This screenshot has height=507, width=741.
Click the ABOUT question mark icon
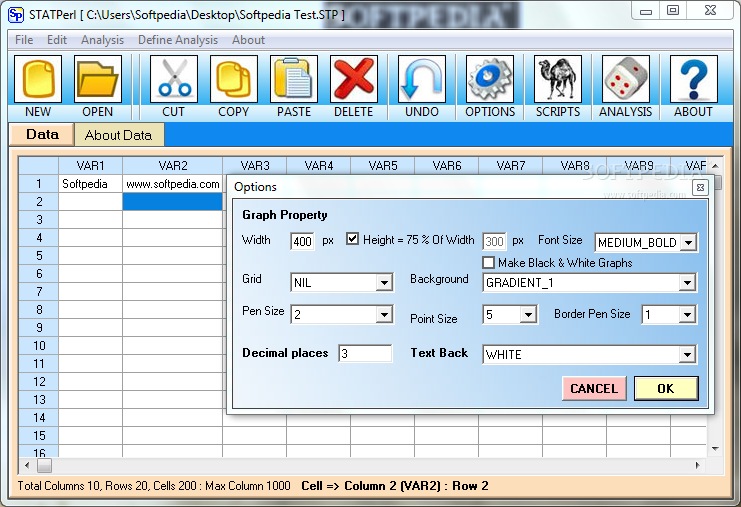click(693, 79)
